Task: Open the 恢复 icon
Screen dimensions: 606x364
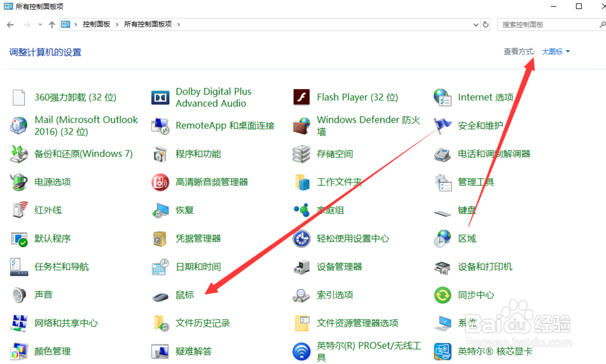Action: [160, 210]
